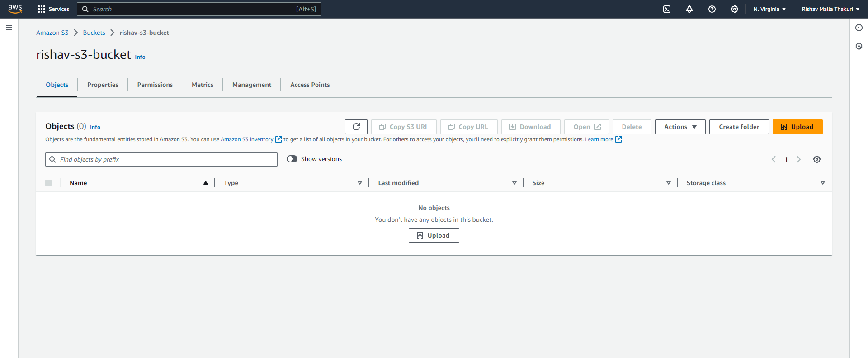Open the info panel icon on right edge
This screenshot has width=868, height=358.
pos(859,28)
